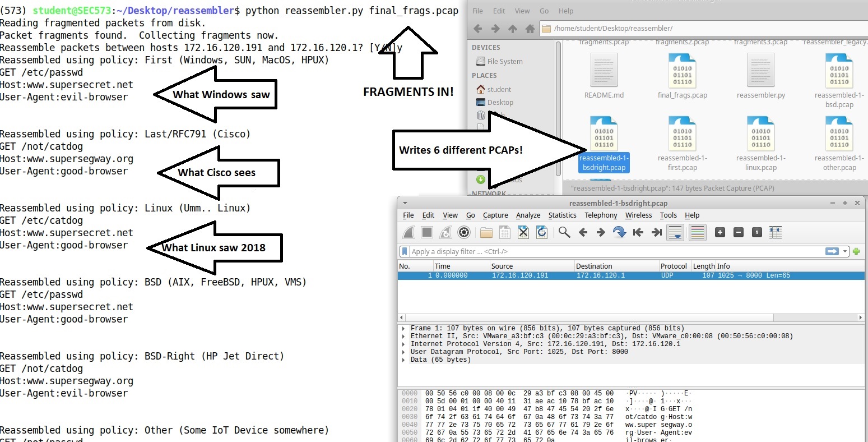Open Wireshark window menu arrow in title bar
The image size is (868, 442).
coord(405,203)
